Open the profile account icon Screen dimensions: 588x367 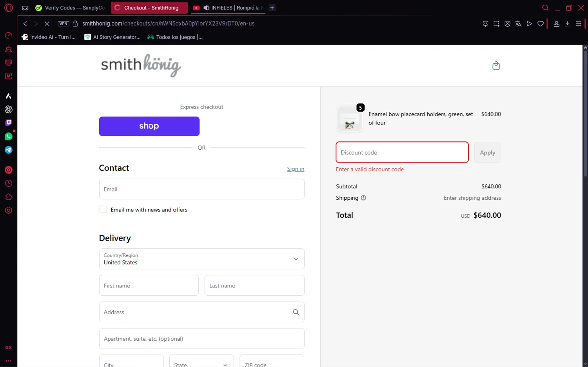point(556,24)
